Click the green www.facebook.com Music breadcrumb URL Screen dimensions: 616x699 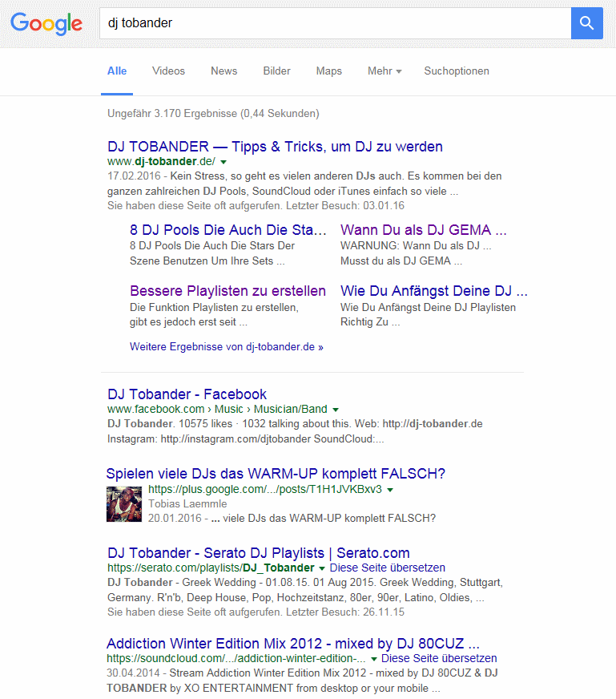pyautogui.click(x=217, y=409)
